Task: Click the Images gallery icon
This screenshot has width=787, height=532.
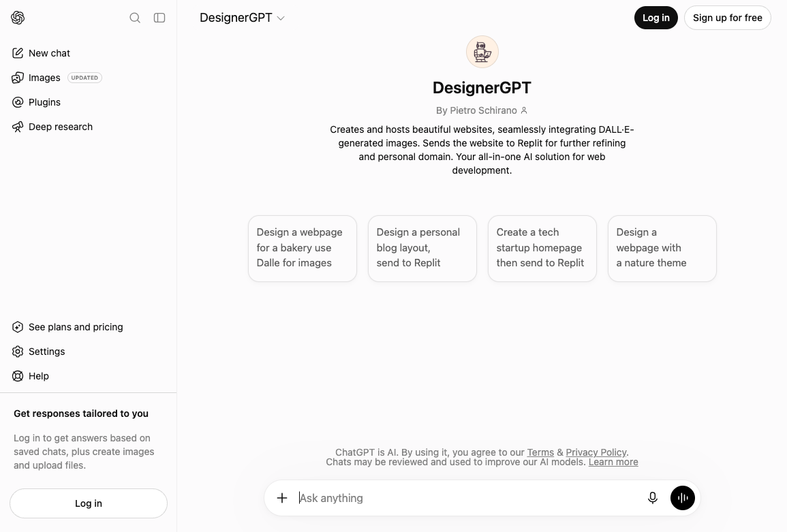Action: click(x=18, y=78)
